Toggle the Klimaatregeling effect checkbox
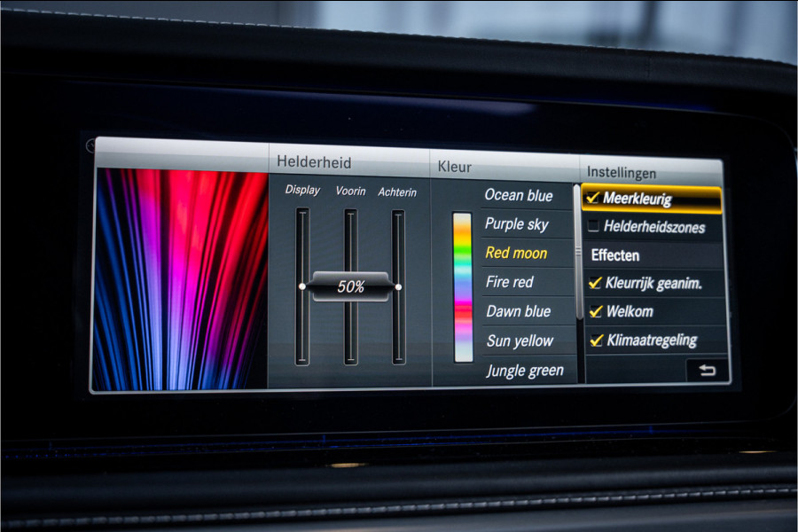This screenshot has width=798, height=532. 597,340
